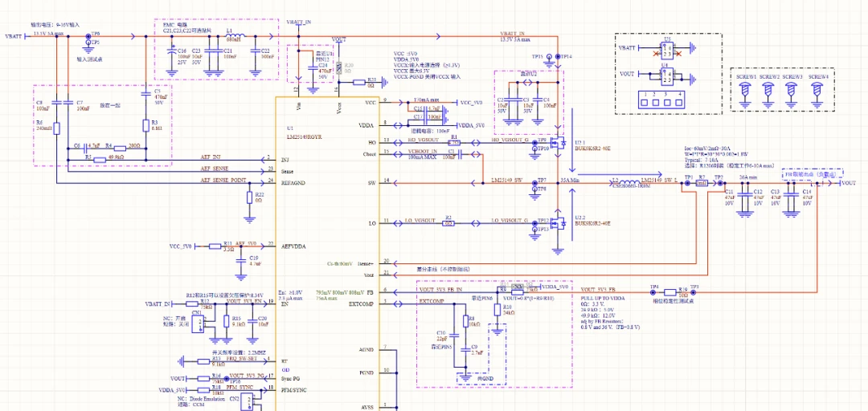This screenshot has height=411, width=868.
Task: Click the four-pin connector footprint symbol
Action: pyautogui.click(x=661, y=102)
